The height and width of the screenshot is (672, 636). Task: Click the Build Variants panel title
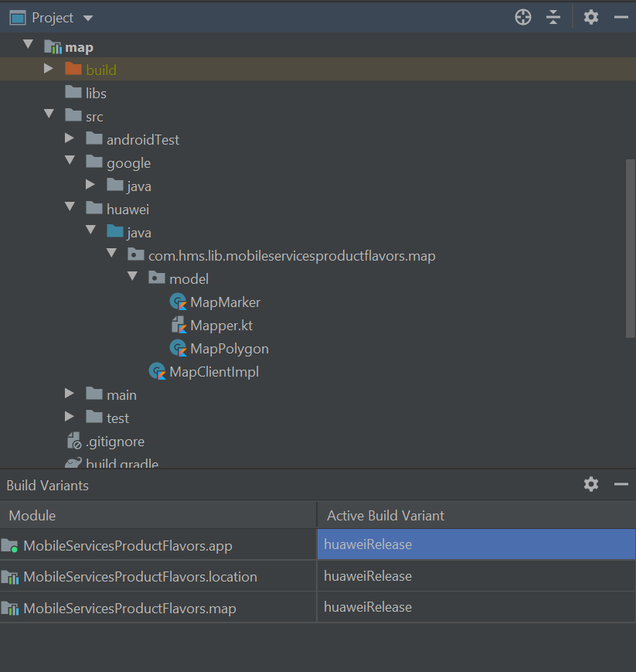point(48,486)
